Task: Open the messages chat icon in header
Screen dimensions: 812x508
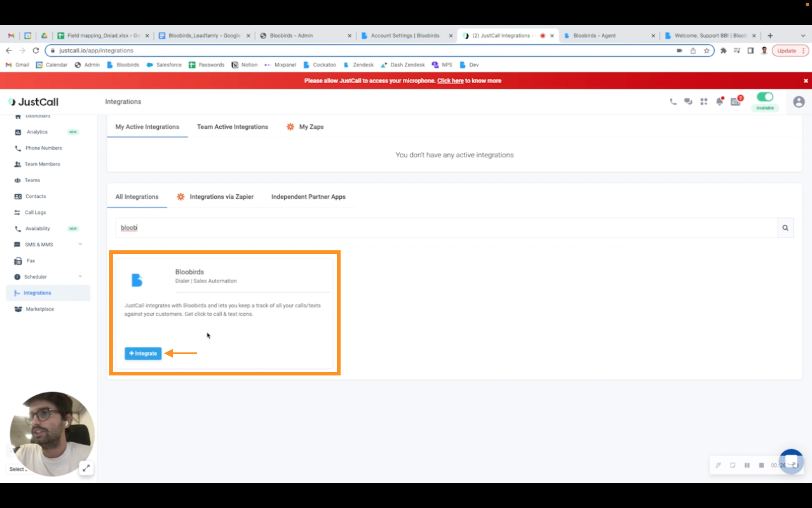Action: click(688, 102)
